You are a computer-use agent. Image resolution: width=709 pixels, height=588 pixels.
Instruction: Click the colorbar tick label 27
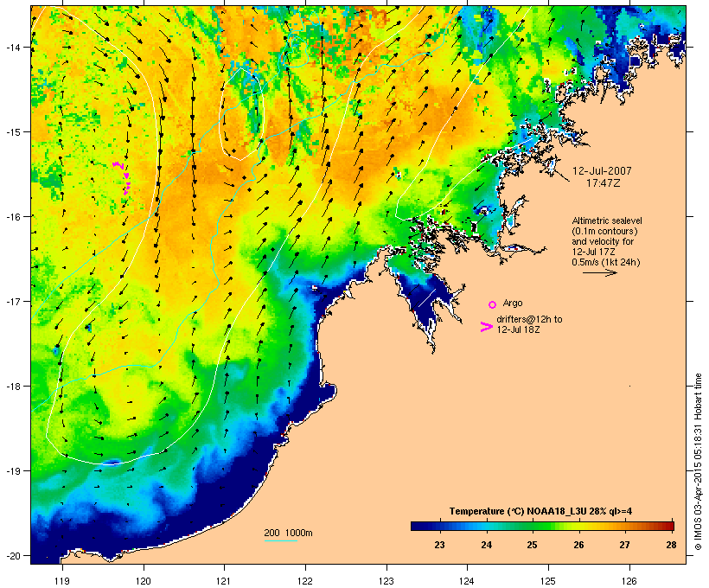(x=624, y=545)
